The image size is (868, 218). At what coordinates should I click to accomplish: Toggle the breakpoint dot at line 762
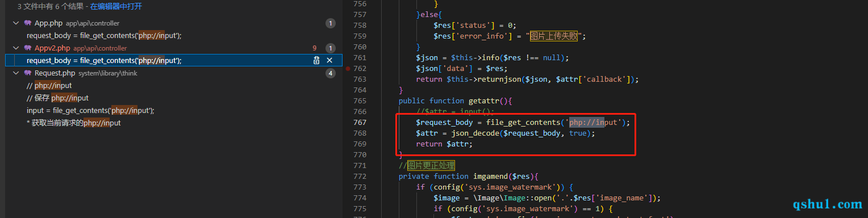point(348,69)
